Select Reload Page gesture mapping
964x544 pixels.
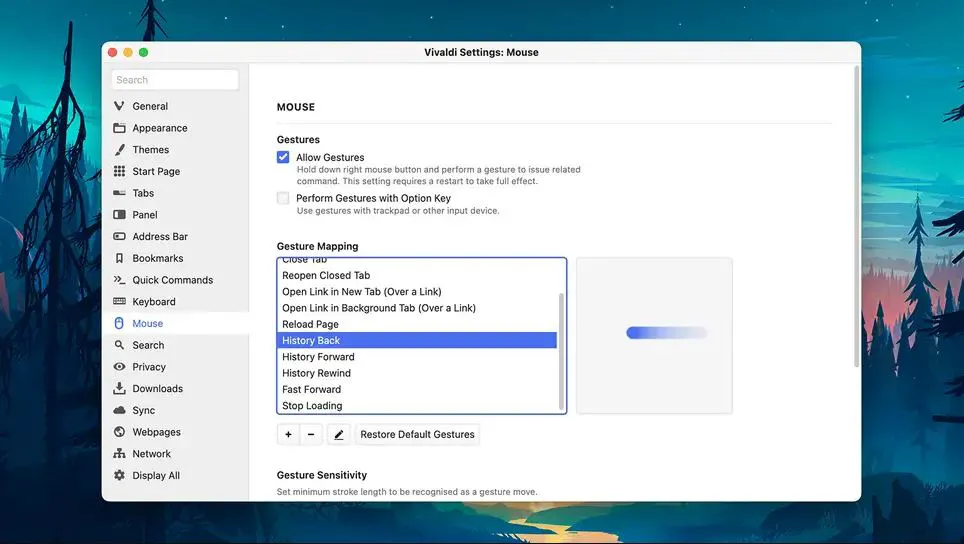310,324
